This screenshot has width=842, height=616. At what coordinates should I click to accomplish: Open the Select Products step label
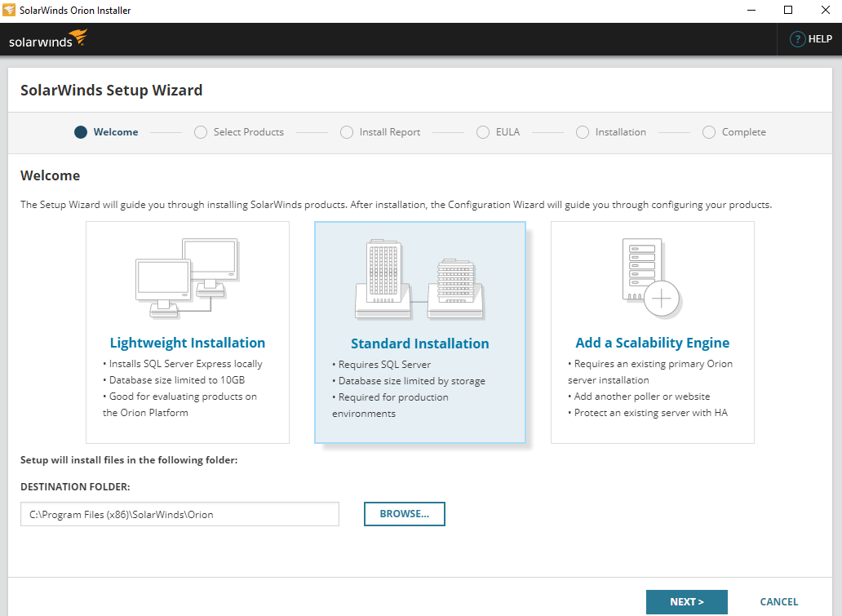point(249,132)
